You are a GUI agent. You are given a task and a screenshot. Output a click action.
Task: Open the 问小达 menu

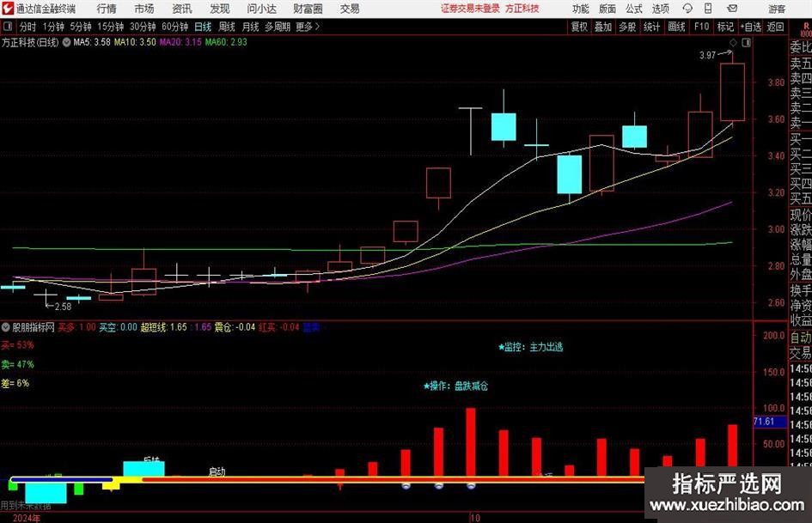tap(261, 9)
